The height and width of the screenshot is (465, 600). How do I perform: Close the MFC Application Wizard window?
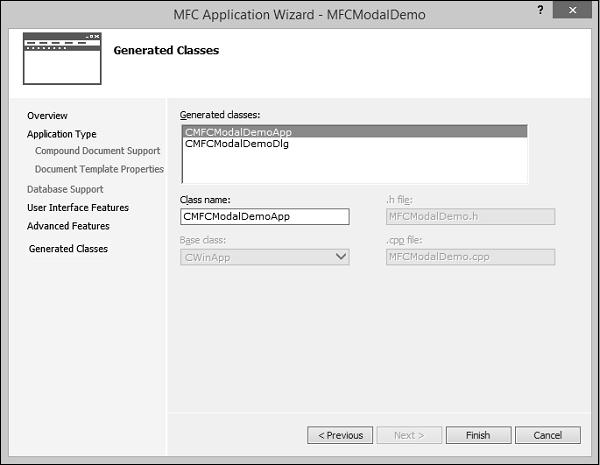click(x=572, y=10)
